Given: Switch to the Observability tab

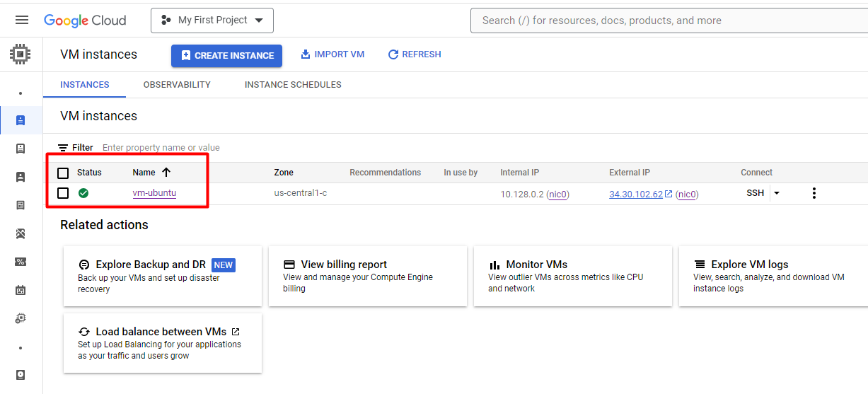Looking at the screenshot, I should (177, 85).
